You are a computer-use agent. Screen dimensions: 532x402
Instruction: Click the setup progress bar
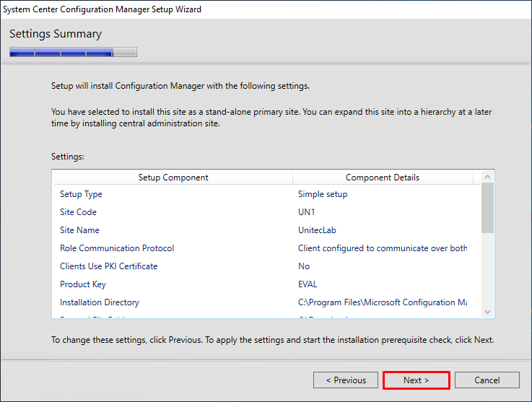pyautogui.click(x=74, y=52)
